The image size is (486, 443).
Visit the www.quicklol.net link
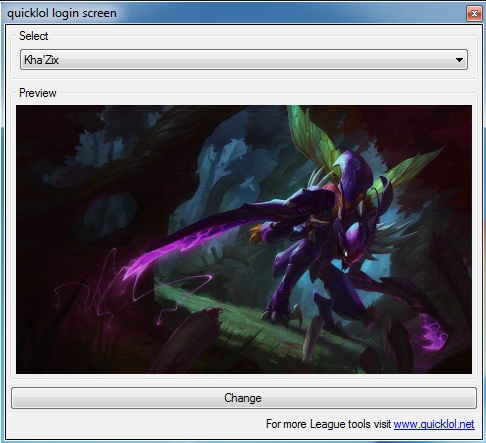click(434, 424)
